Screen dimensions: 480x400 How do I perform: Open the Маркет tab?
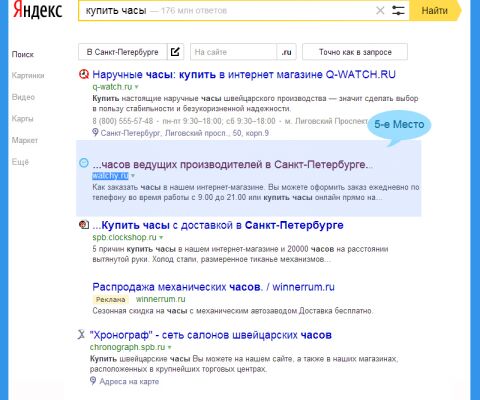[x=25, y=140]
